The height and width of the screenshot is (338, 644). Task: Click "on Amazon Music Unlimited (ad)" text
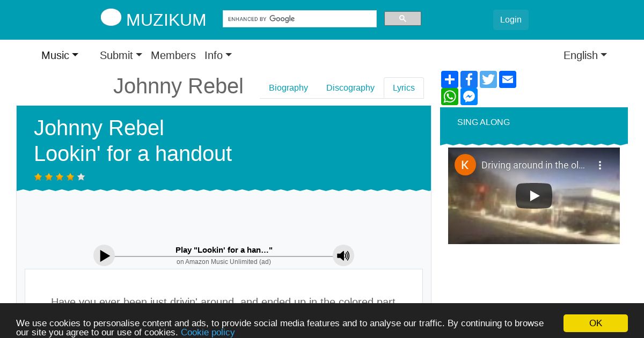tap(224, 262)
